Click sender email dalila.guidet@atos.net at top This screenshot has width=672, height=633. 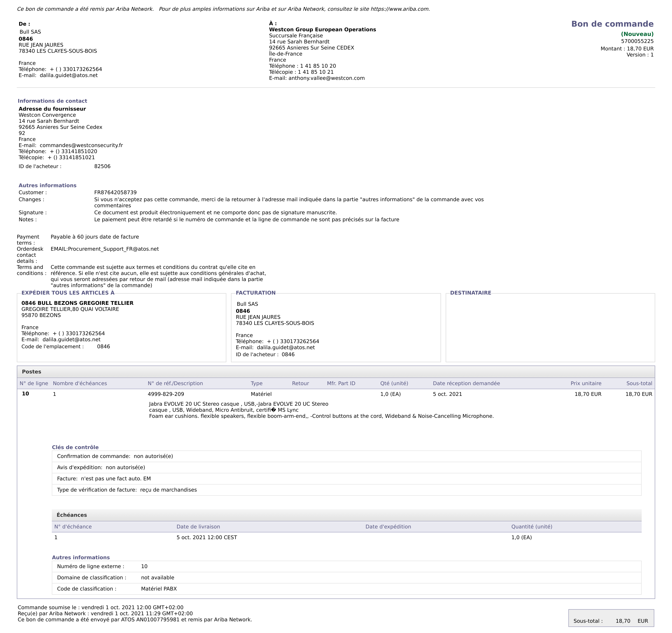tap(69, 75)
